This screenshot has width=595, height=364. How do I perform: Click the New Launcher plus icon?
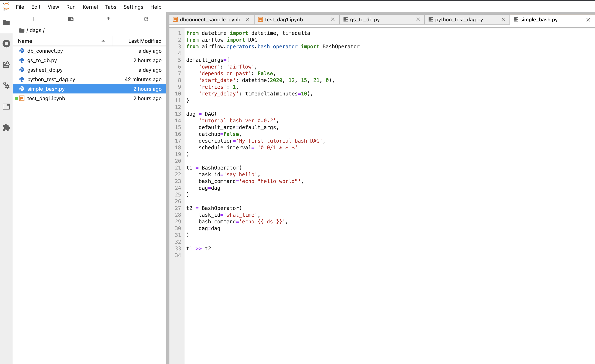pyautogui.click(x=33, y=19)
